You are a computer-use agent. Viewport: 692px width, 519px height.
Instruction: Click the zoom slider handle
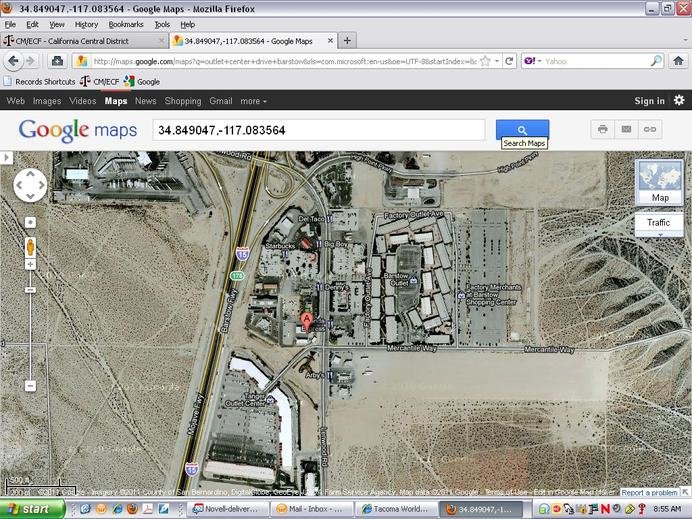(x=30, y=290)
